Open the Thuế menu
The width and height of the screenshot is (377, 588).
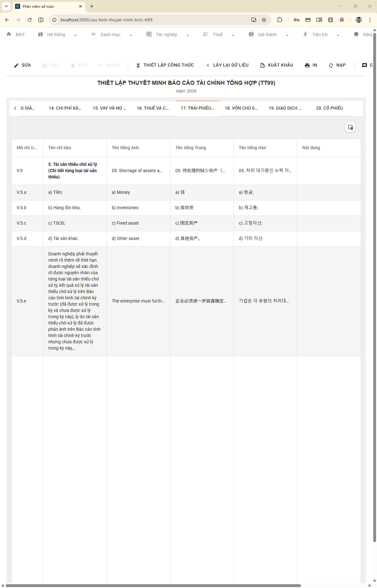pos(219,35)
